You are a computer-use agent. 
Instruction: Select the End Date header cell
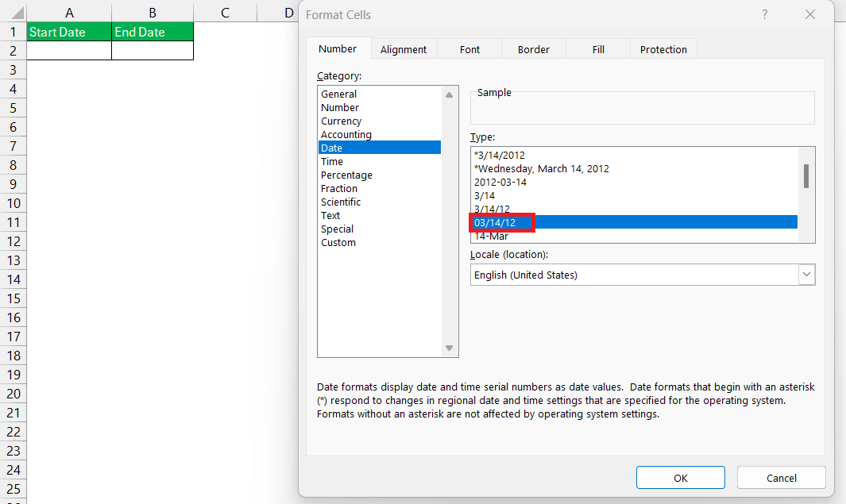point(153,32)
